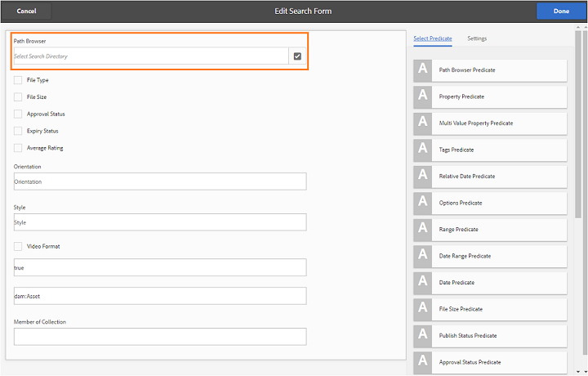Enable the Approval Status checkbox
Screen dimensions: 588x376
(18, 114)
